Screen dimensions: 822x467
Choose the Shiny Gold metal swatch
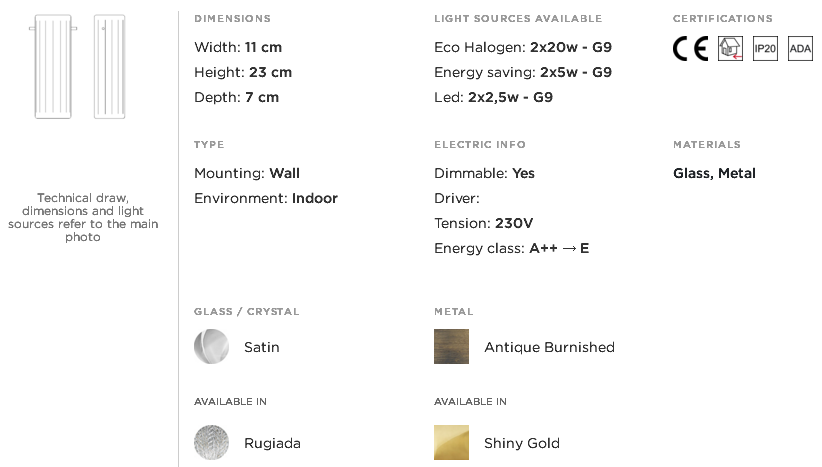coord(451,442)
